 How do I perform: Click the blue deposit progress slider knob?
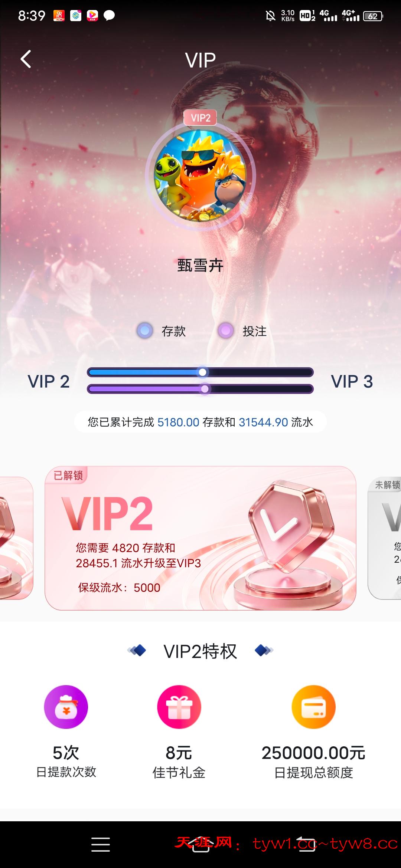(x=202, y=372)
